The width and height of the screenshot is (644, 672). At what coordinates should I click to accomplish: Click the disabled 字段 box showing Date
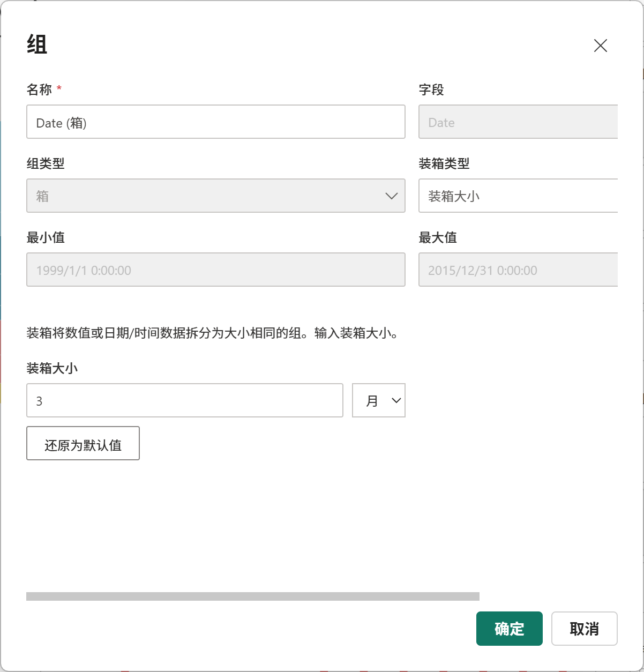(x=518, y=122)
